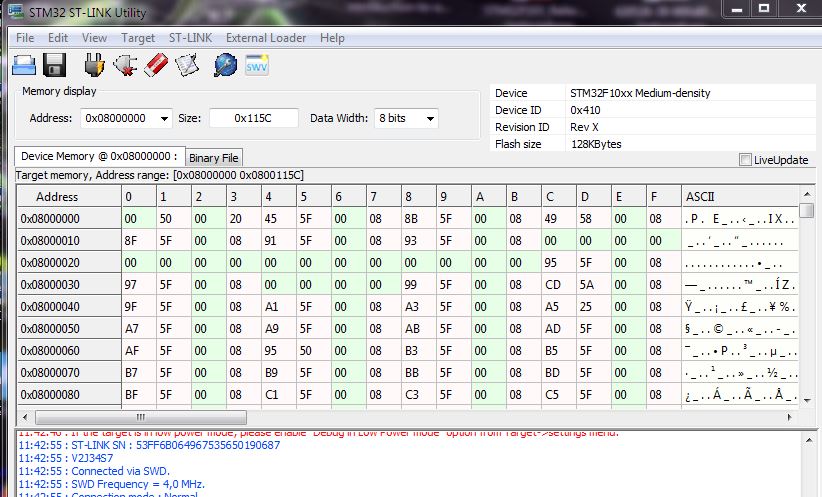This screenshot has height=497, width=822.
Task: Click the log panel scroll up arrow
Action: coord(810,440)
